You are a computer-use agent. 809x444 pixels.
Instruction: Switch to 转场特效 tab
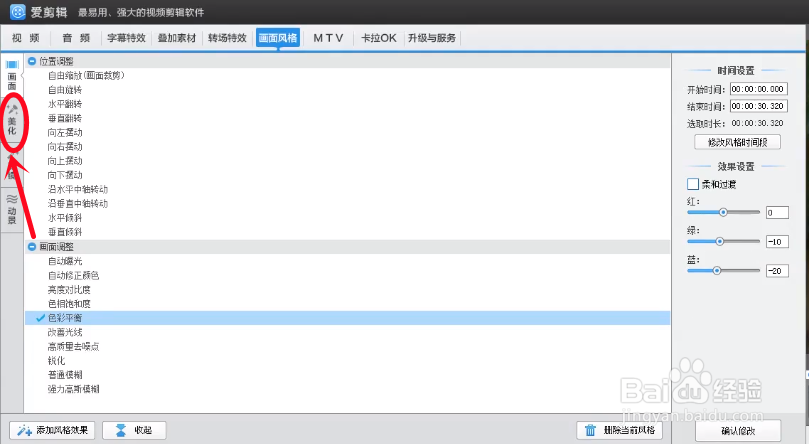pos(227,38)
